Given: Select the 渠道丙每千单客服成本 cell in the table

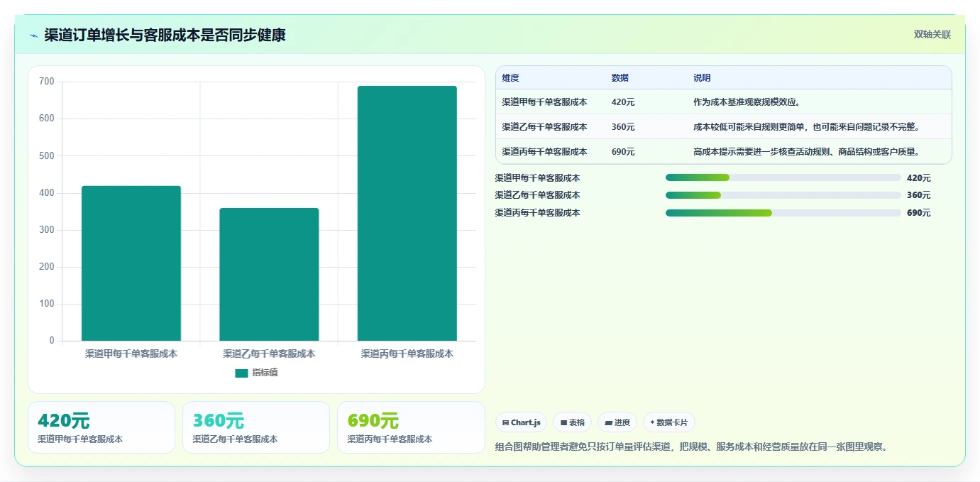Looking at the screenshot, I should click(x=544, y=152).
